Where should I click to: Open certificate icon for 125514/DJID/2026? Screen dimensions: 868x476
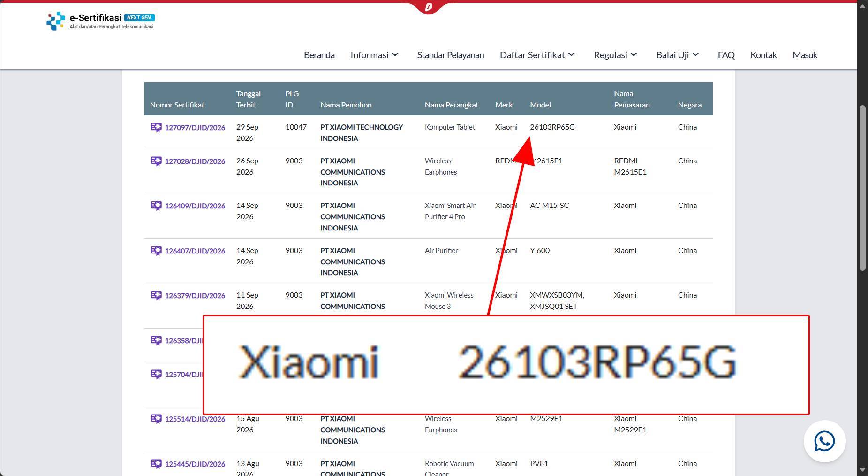tap(156, 419)
